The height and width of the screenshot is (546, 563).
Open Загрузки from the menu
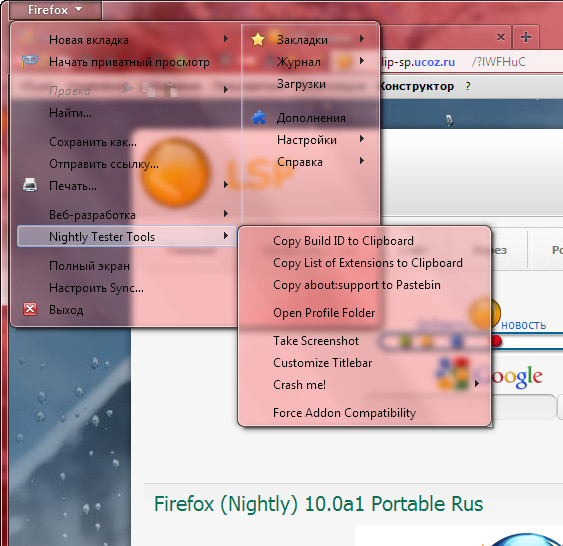point(301,84)
